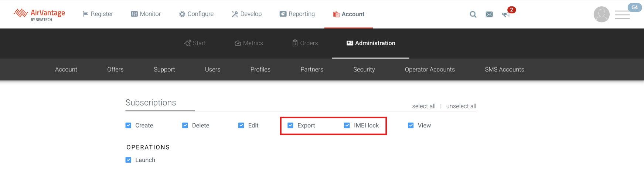Disable the Launch operations checkbox
The width and height of the screenshot is (644, 170).
click(x=128, y=160)
